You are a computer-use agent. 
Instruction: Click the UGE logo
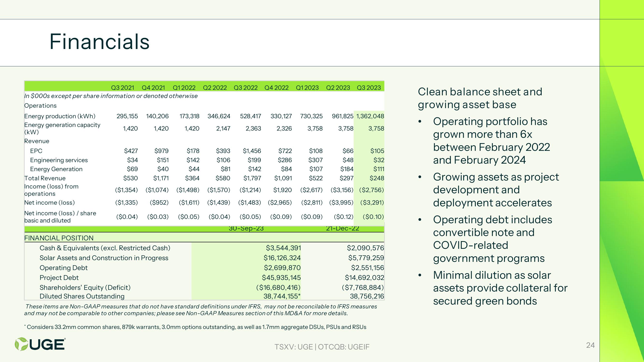pos(40,344)
